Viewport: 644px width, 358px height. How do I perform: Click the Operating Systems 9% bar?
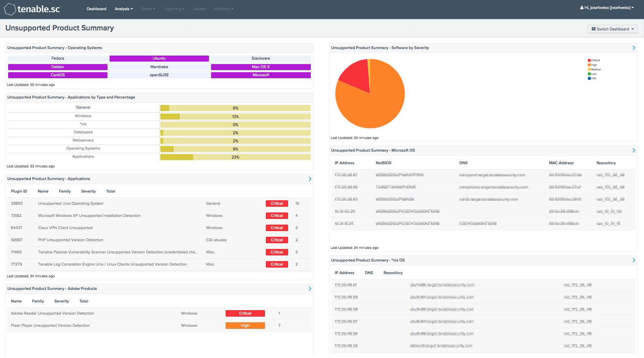235,149
